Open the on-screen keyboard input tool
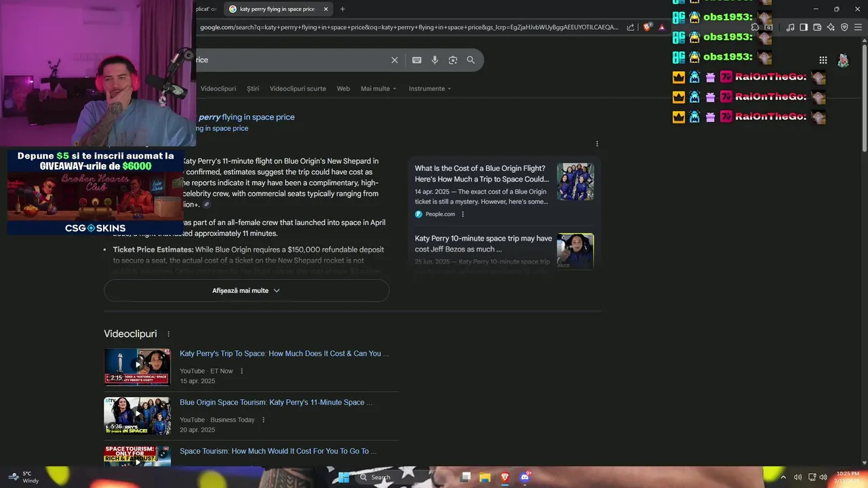The height and width of the screenshot is (488, 868). click(x=417, y=60)
